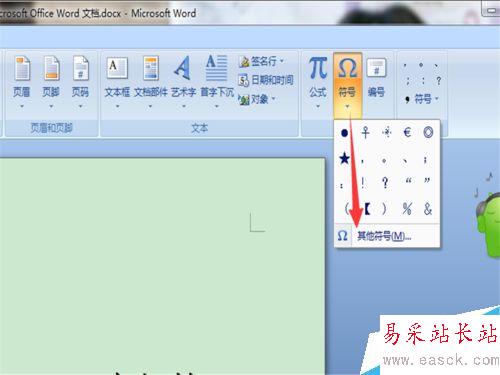Click the 页眉和页脚 group label
The height and width of the screenshot is (375, 500).
tap(51, 128)
